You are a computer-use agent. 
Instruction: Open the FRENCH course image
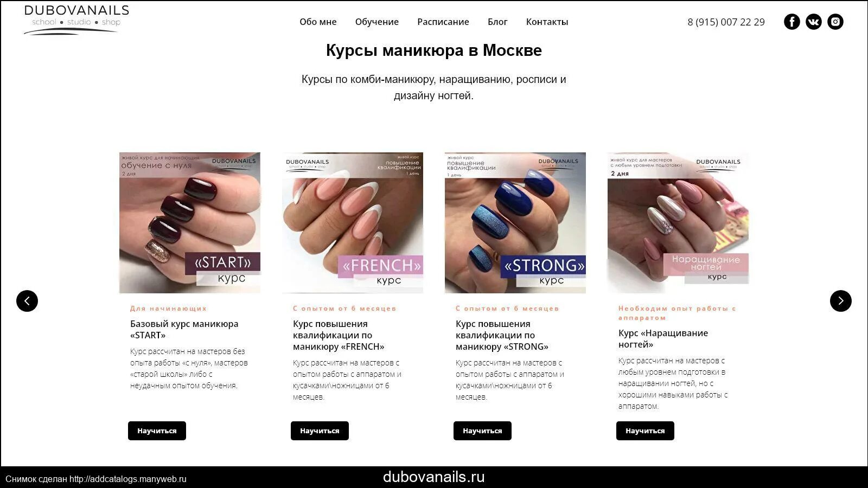pos(353,223)
